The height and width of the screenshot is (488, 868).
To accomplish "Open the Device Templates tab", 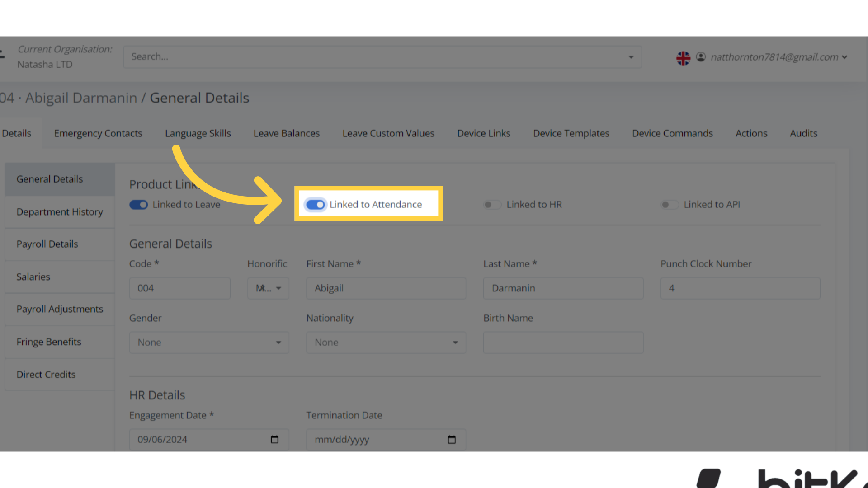I will [x=571, y=133].
